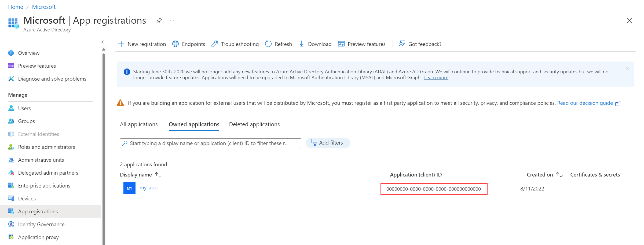
Task: Click the Certificates & secrets column header
Action: coord(595,175)
